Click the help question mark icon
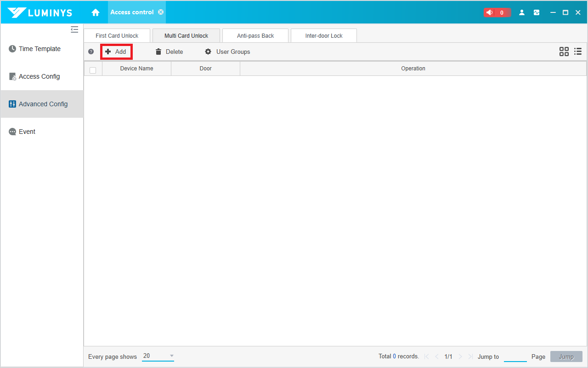Screen dimensions: 588x368 coord(91,52)
